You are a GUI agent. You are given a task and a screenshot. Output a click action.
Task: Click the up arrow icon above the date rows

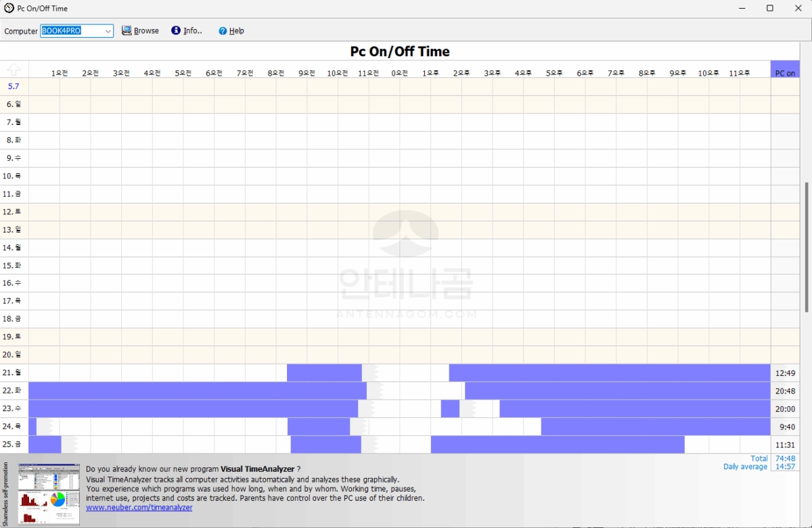[x=14, y=70]
